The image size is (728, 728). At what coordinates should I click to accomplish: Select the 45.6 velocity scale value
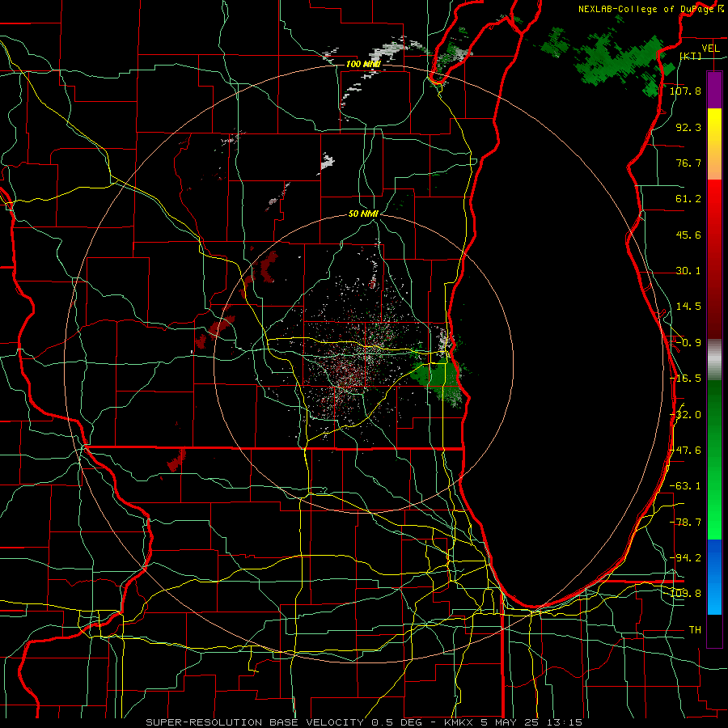coord(688,235)
